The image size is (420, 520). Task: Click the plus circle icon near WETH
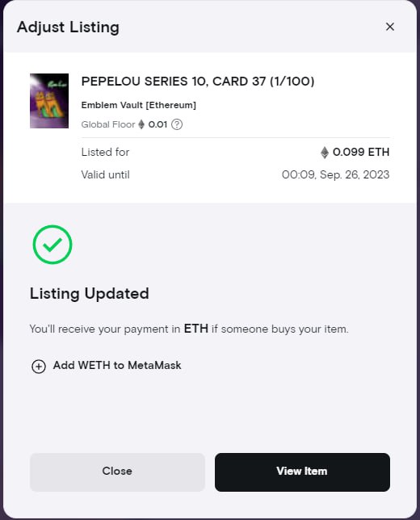click(39, 367)
